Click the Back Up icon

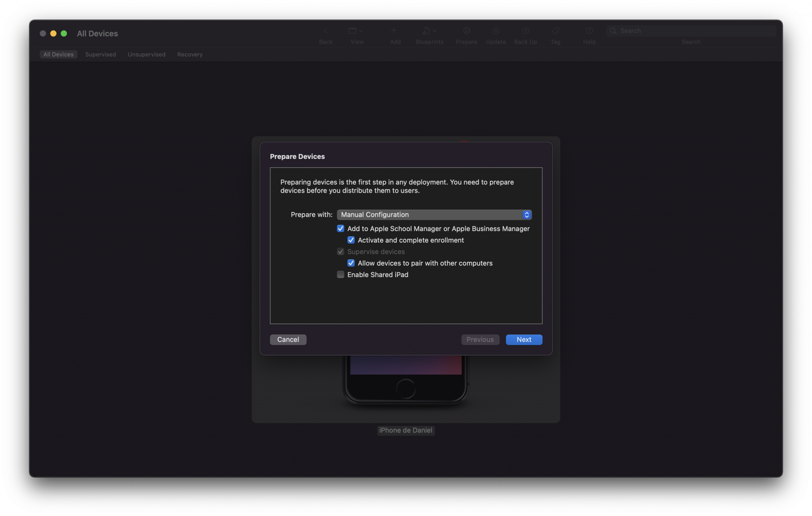[525, 31]
